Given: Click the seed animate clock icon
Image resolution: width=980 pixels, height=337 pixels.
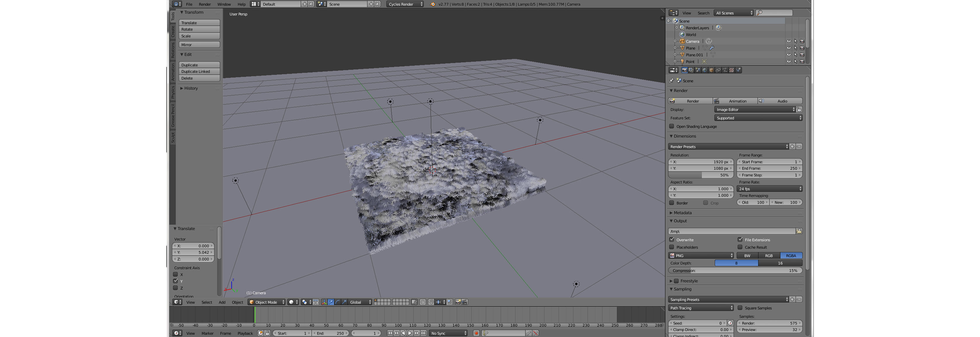Looking at the screenshot, I should [730, 323].
